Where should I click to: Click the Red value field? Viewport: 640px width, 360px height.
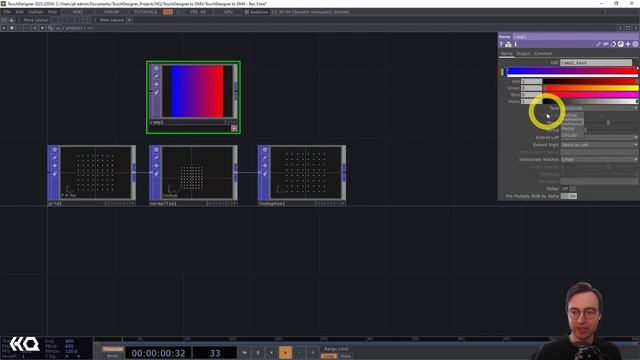click(531, 81)
